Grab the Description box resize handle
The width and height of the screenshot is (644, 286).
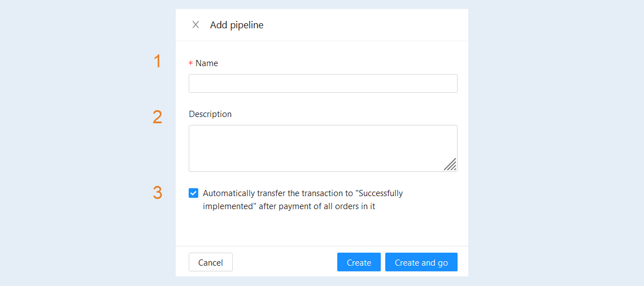[450, 164]
